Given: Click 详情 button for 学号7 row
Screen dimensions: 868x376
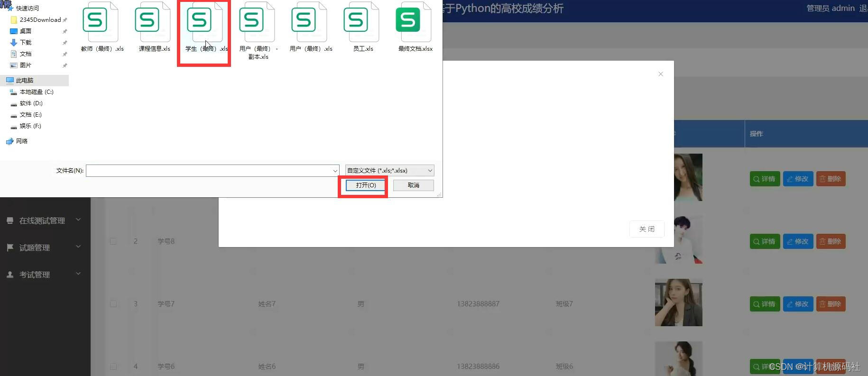Looking at the screenshot, I should [765, 304].
